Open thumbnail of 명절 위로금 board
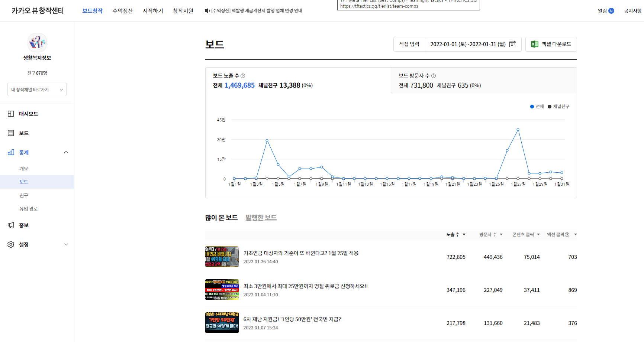644x342 pixels. (222, 290)
